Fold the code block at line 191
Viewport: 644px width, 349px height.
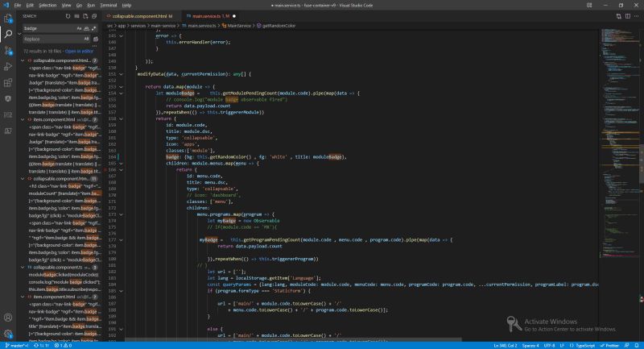point(122,330)
